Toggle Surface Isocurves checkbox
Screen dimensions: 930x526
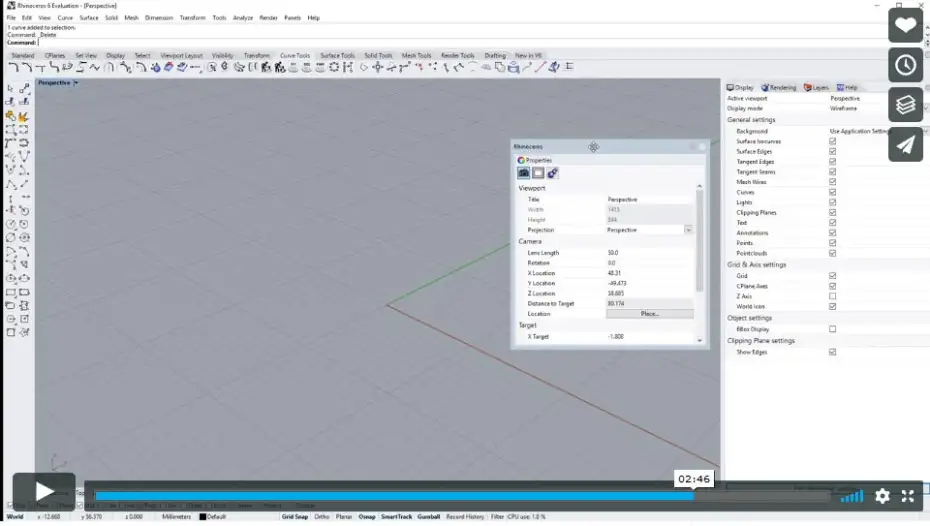click(833, 141)
